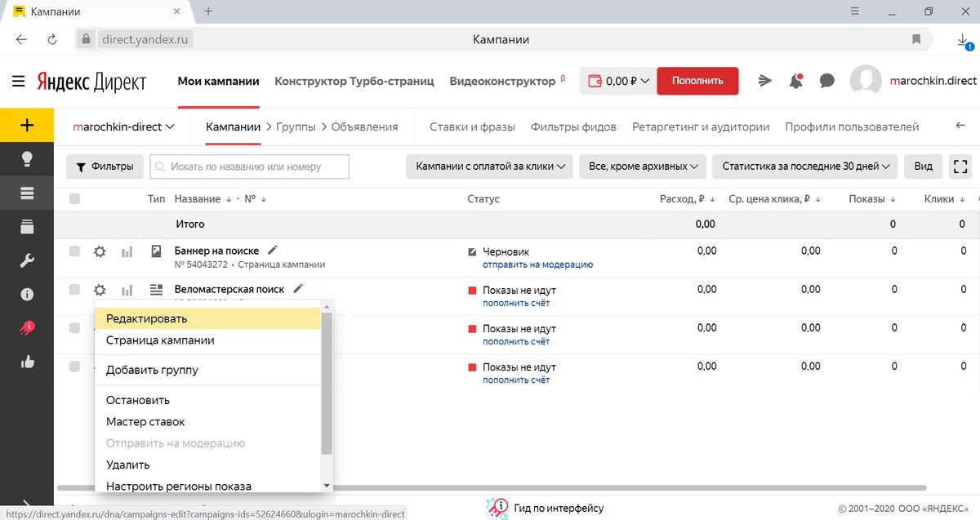This screenshot has width=980, height=520.
Task: Click пополнить счёт under Веломастерская поиск
Action: pos(516,303)
